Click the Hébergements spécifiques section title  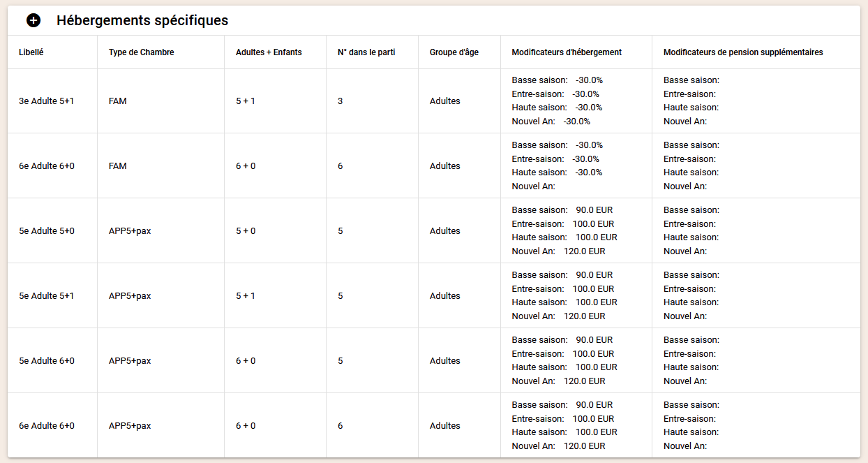142,20
